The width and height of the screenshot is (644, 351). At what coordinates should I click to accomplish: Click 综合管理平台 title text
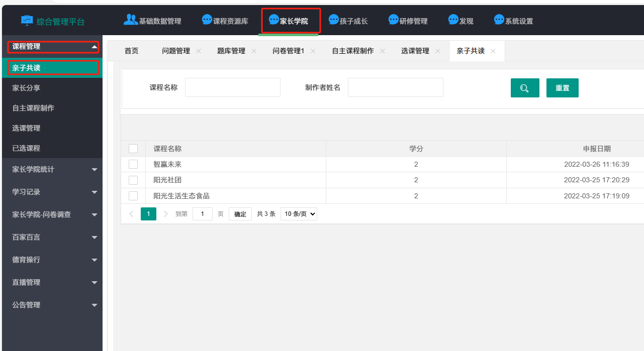coord(60,22)
